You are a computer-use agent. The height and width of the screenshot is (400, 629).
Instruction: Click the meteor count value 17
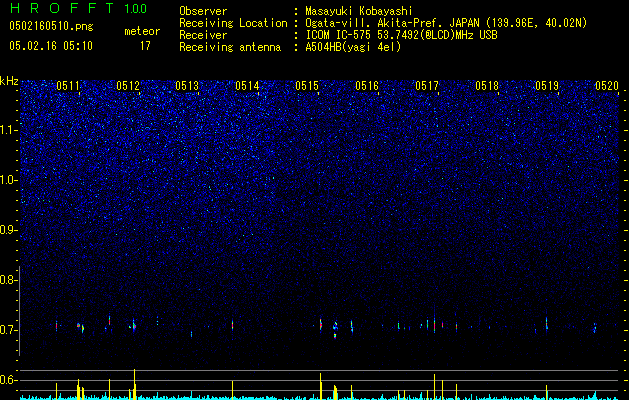[x=145, y=46]
